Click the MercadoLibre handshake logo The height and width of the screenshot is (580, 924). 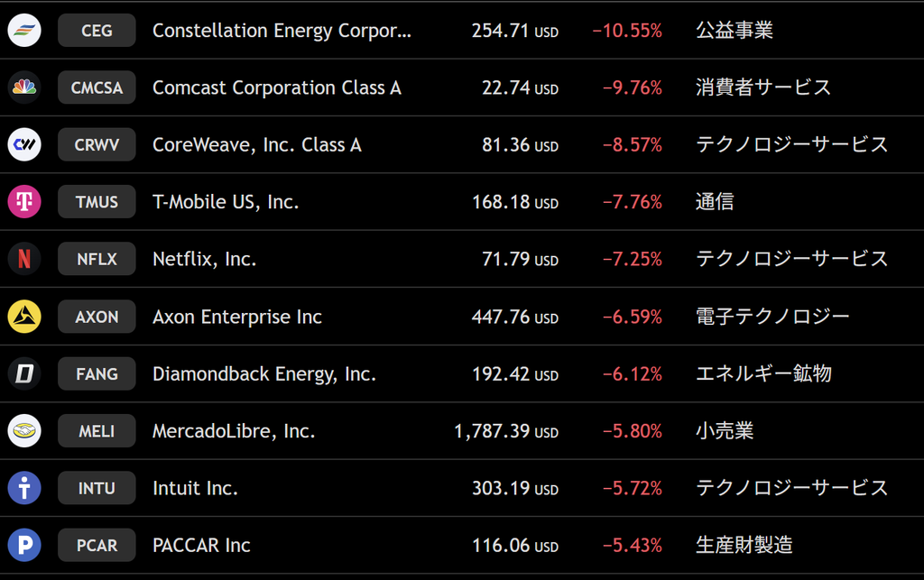[24, 430]
